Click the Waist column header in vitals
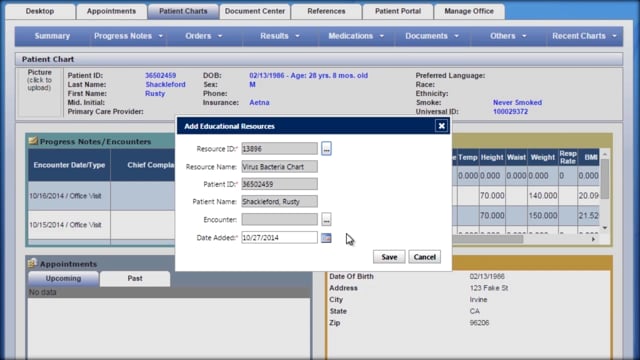The image size is (640, 360). [x=516, y=157]
